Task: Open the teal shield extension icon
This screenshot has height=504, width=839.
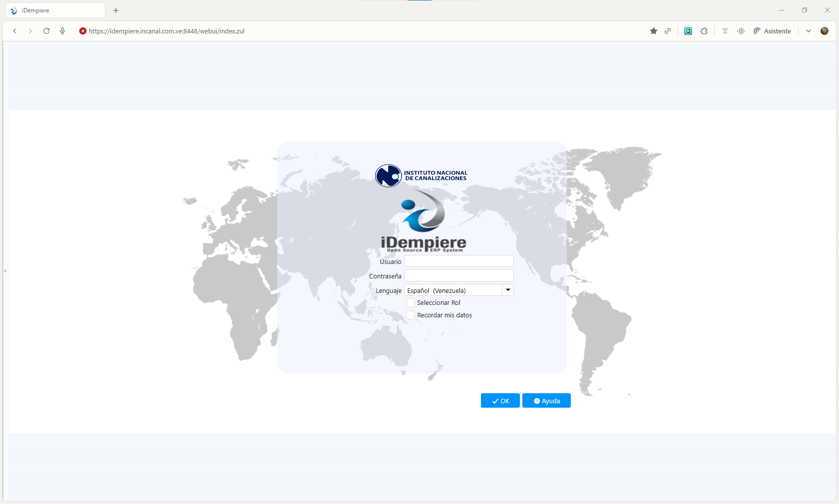Action: click(x=688, y=31)
